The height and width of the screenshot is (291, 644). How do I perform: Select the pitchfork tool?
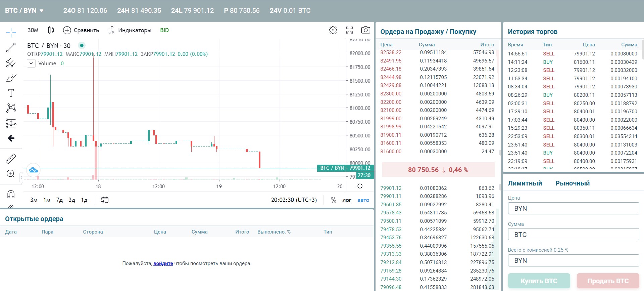[x=11, y=63]
